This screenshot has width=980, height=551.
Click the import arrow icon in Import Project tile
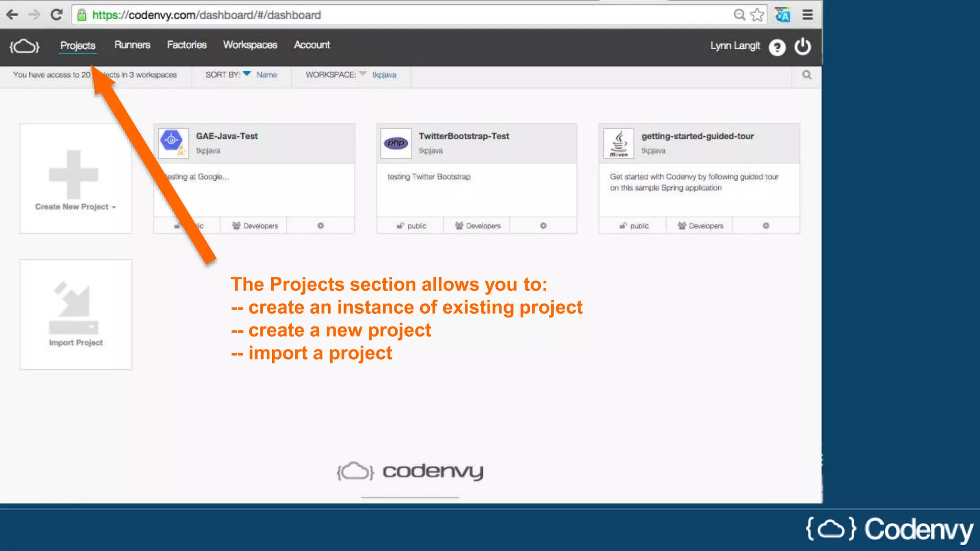click(x=73, y=308)
